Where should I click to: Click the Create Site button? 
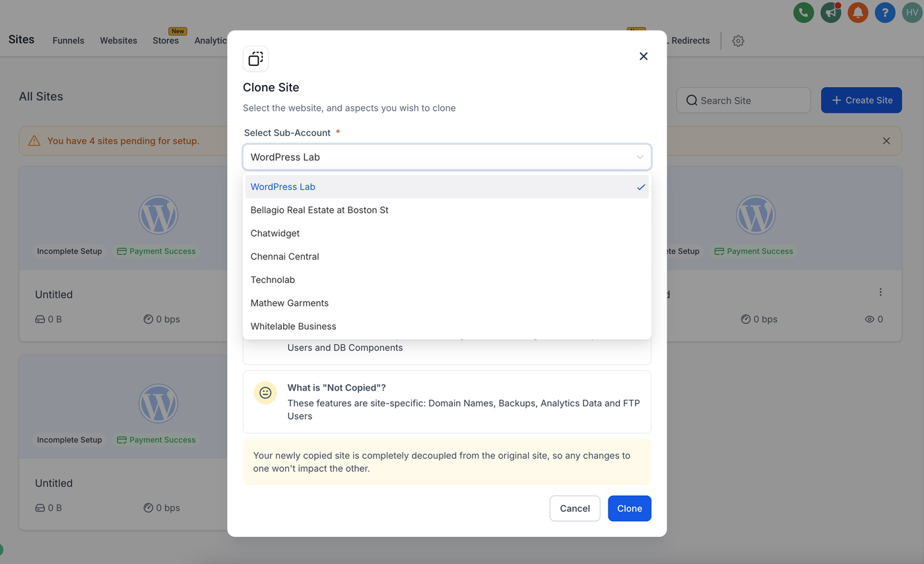point(861,100)
